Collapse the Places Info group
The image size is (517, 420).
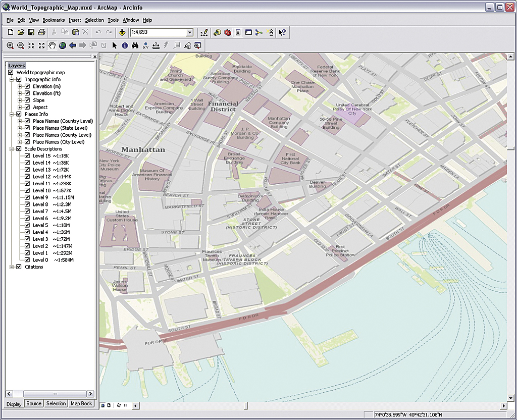pos(12,115)
